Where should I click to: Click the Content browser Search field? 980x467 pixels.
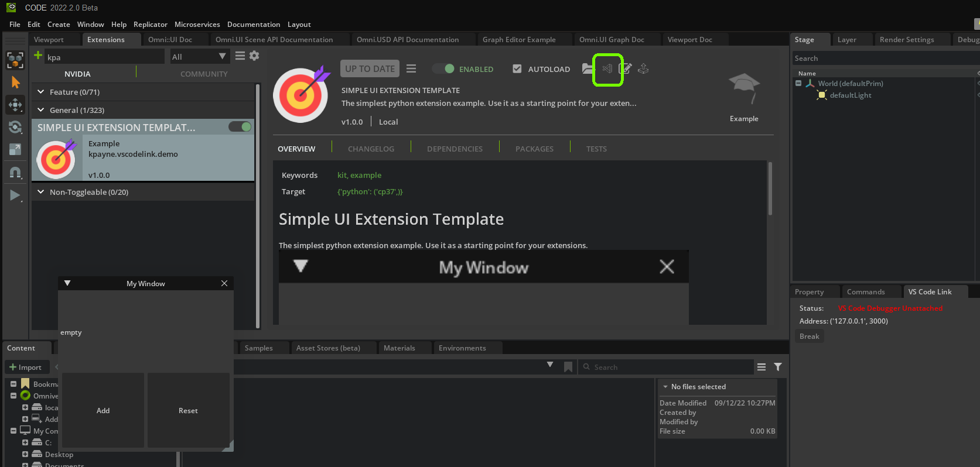[665, 367]
